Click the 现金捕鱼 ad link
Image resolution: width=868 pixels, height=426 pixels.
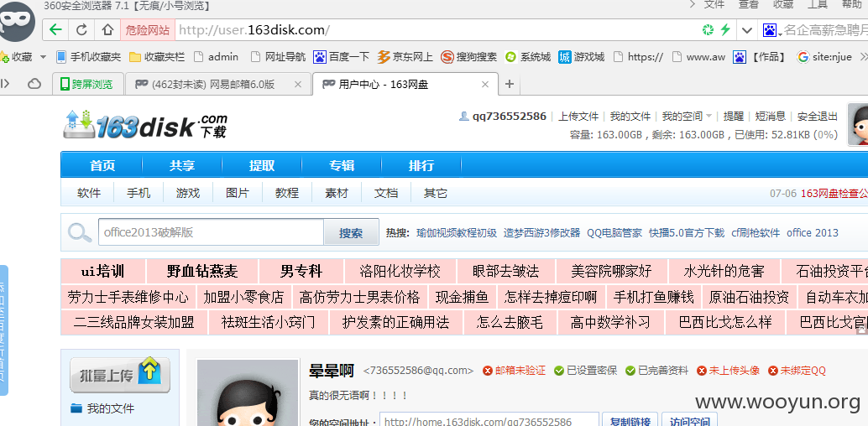click(x=463, y=297)
